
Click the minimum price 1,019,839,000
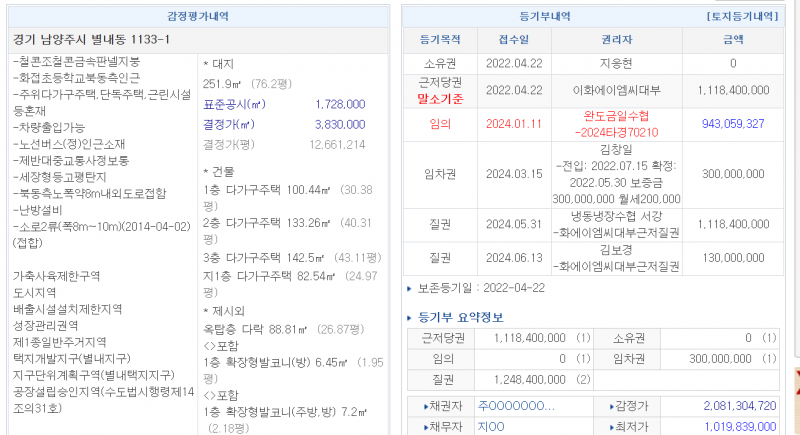click(x=727, y=425)
